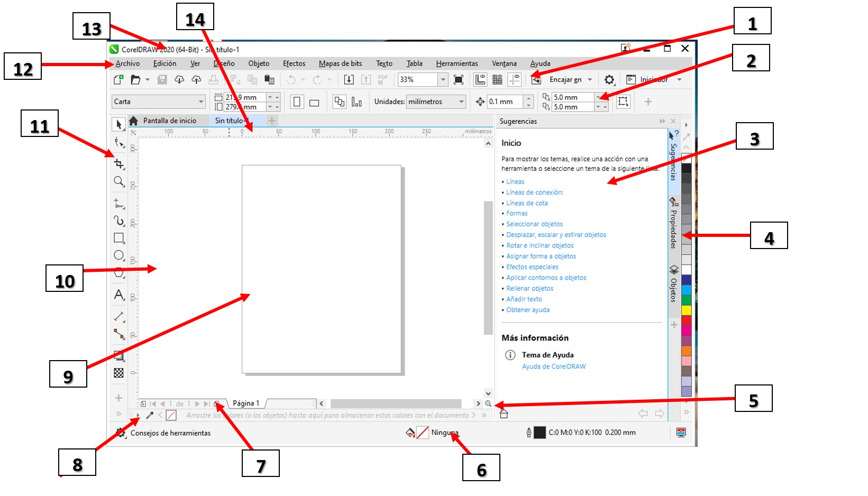Click the Import icon
Image resolution: width=868 pixels, height=496 pixels.
click(x=349, y=79)
